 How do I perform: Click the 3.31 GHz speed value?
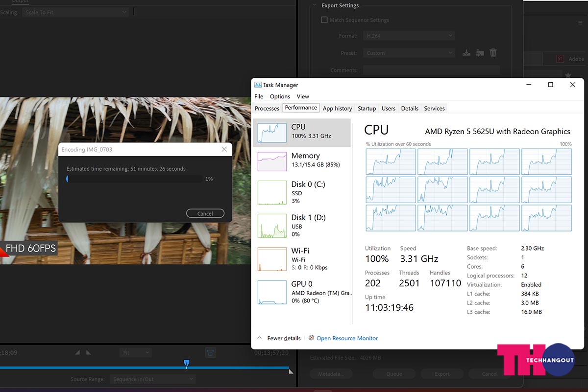[419, 259]
